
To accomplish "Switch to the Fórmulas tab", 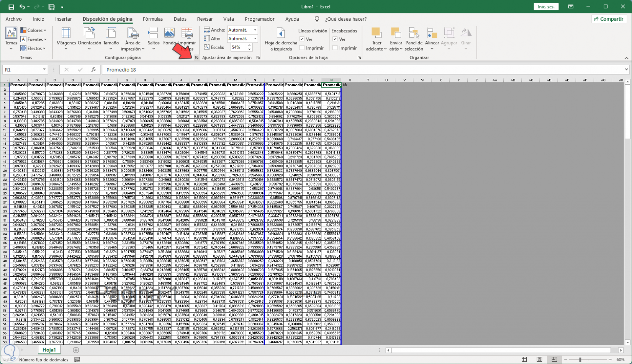I will [x=153, y=19].
